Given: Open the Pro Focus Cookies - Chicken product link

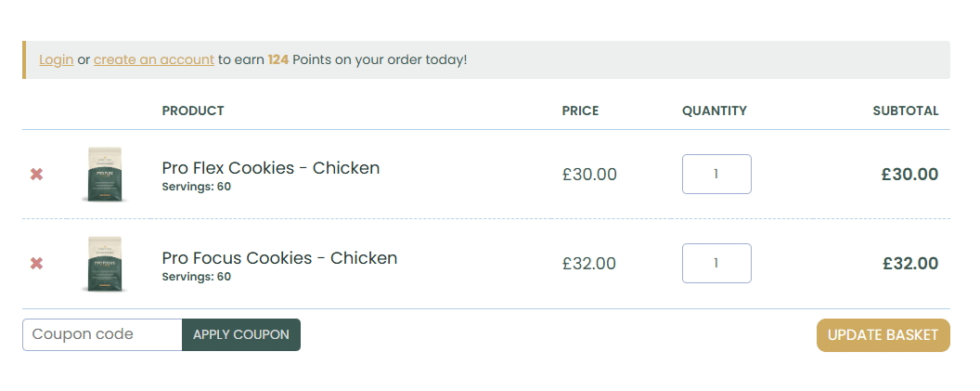Looking at the screenshot, I should (279, 257).
